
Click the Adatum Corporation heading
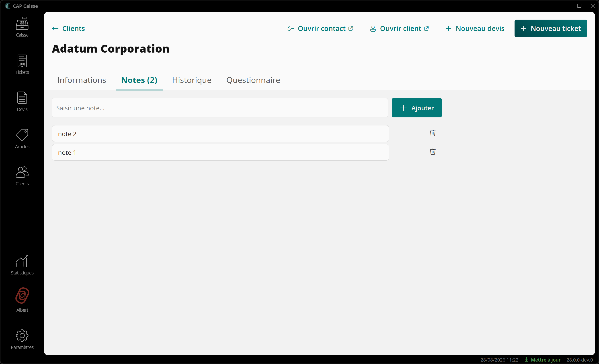(111, 49)
